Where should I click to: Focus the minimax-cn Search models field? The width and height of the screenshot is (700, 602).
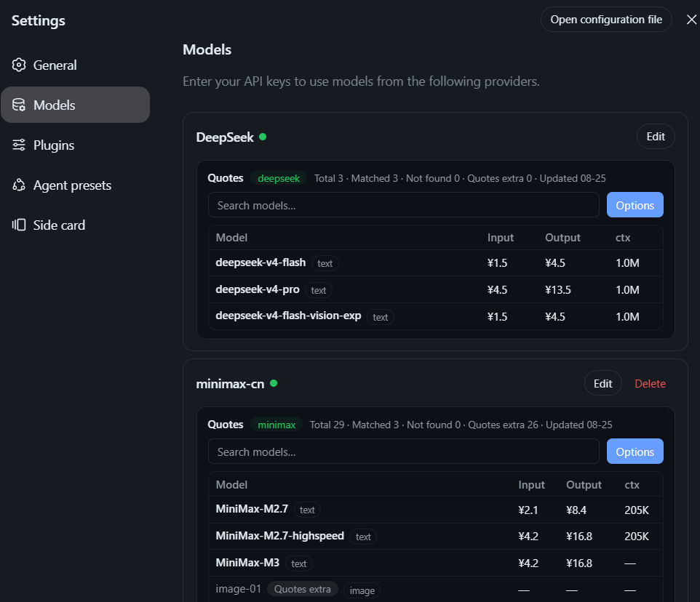[x=404, y=451]
